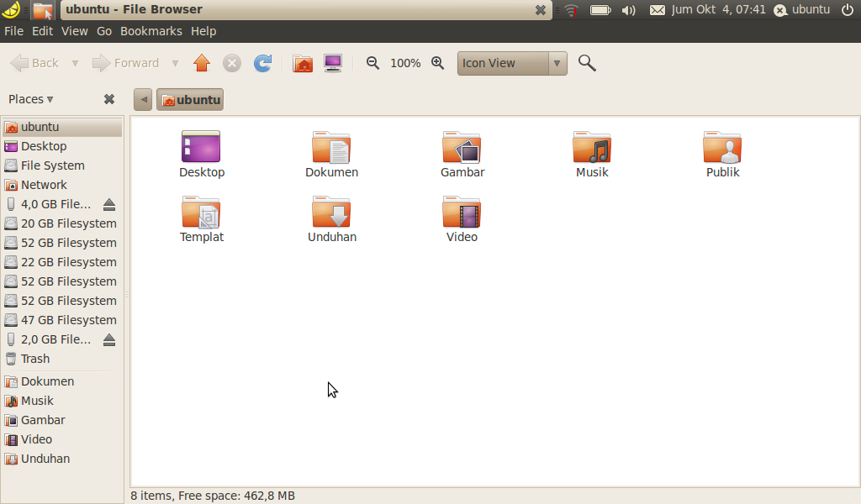Select File System in the sidebar
This screenshot has width=861, height=504.
click(62, 165)
